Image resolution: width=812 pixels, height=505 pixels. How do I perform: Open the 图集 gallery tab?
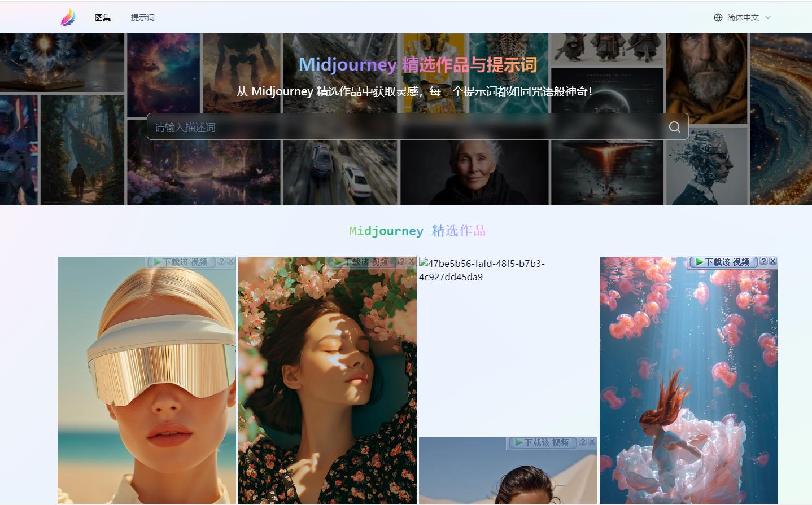tap(103, 17)
